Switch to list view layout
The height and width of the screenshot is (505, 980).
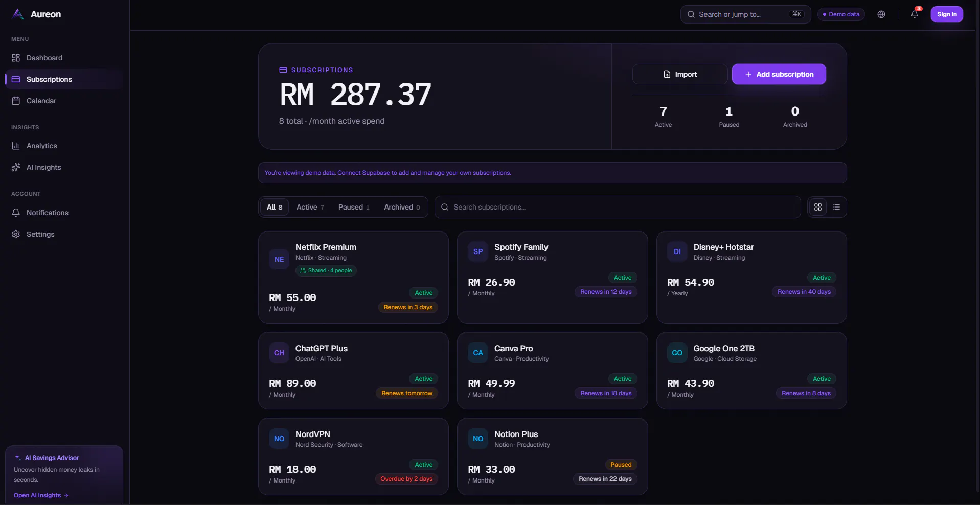point(836,207)
